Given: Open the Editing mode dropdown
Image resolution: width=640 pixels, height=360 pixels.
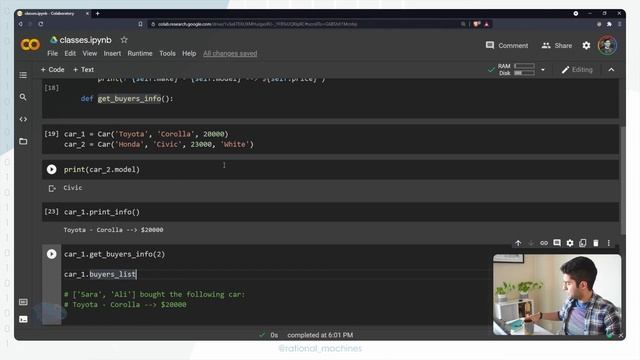Looking at the screenshot, I should point(577,70).
